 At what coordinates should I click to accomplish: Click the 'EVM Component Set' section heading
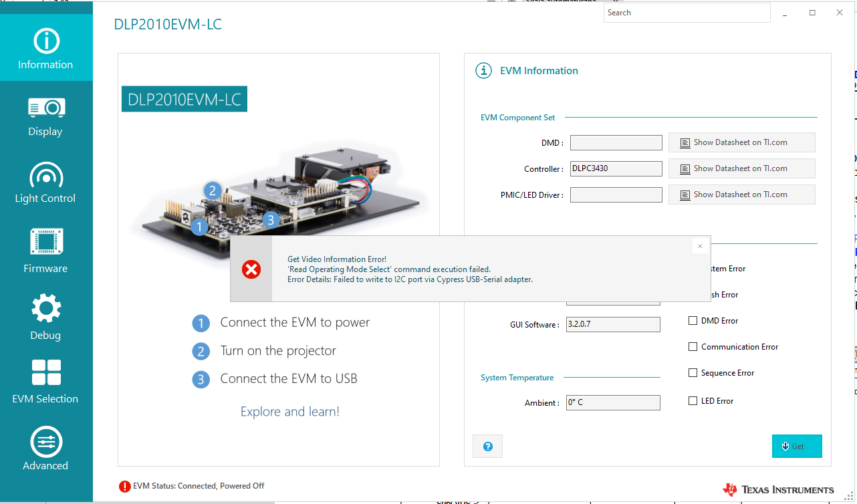518,118
